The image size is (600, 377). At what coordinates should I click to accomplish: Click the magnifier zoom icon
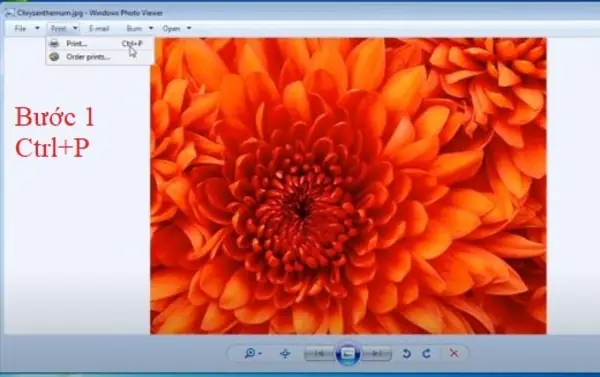(249, 353)
